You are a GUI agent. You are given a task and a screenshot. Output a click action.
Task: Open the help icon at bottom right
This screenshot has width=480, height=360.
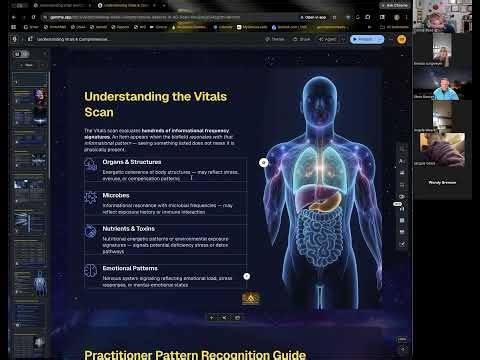402,349
